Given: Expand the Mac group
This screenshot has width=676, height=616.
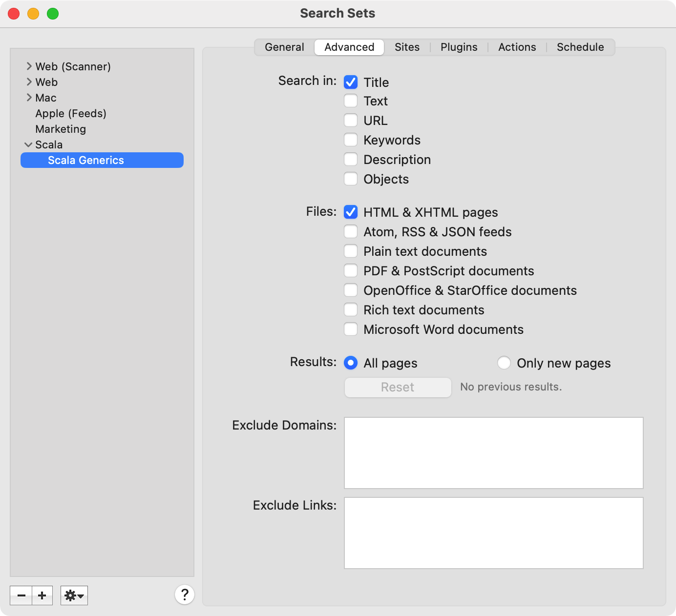Looking at the screenshot, I should [x=29, y=98].
